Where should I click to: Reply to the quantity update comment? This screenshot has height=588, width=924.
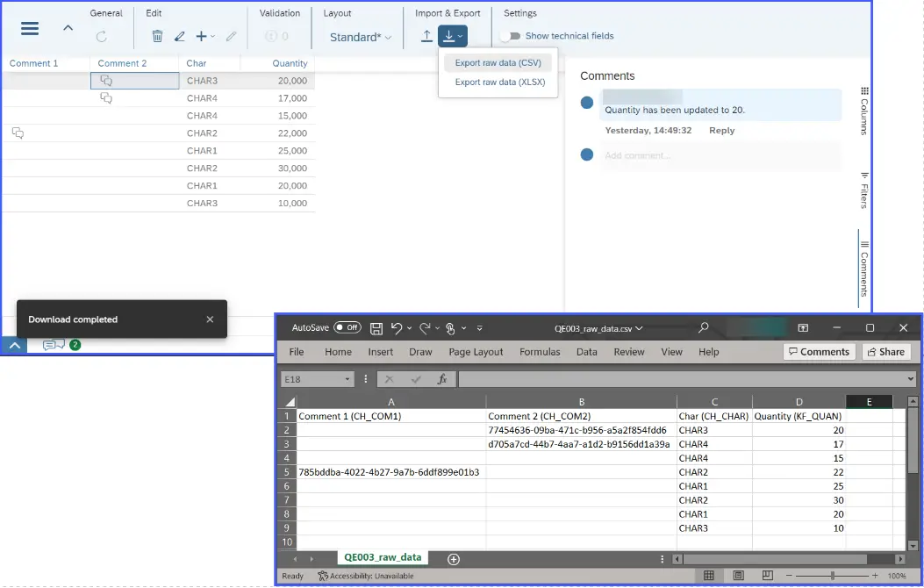click(x=720, y=130)
